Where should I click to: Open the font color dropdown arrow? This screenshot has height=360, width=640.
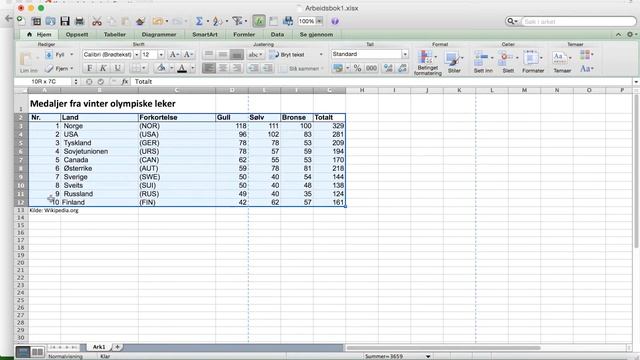[193, 69]
